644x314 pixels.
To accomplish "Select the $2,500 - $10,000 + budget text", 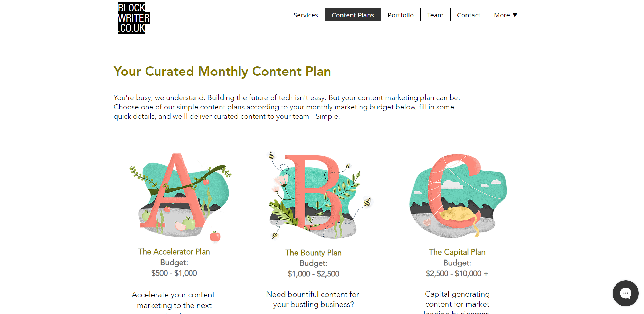I will click(457, 274).
